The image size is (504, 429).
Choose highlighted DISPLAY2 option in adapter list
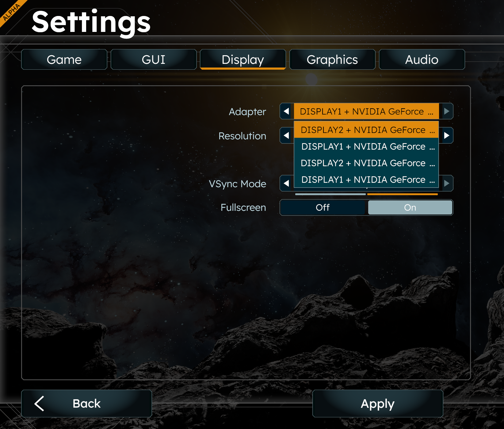tap(366, 130)
